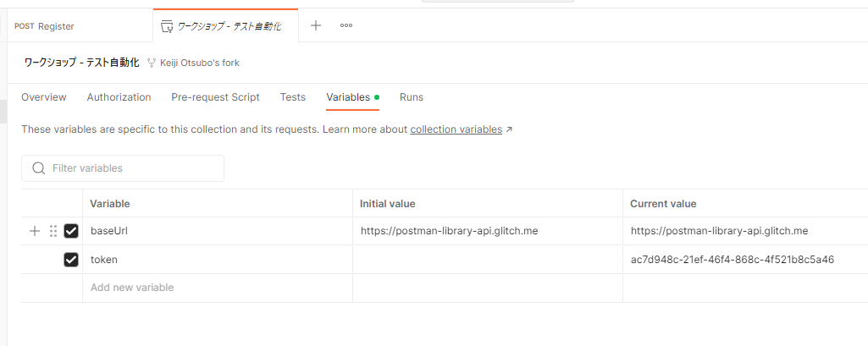Image resolution: width=868 pixels, height=346 pixels.
Task: Edit the baseUrl current value cell
Action: [x=746, y=231]
